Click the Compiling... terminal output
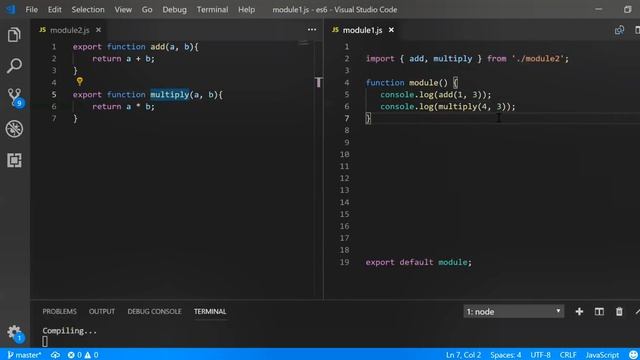Image resolution: width=640 pixels, height=360 pixels. [69, 331]
